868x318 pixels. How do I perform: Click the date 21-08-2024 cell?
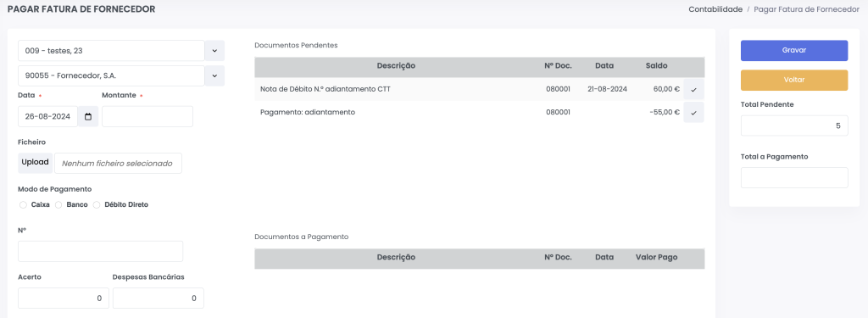coord(607,89)
